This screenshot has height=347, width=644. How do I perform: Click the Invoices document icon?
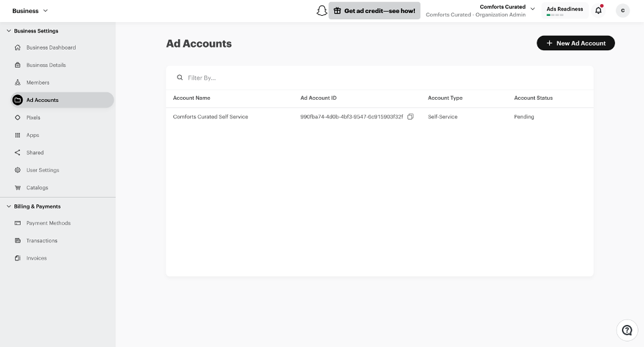click(18, 258)
